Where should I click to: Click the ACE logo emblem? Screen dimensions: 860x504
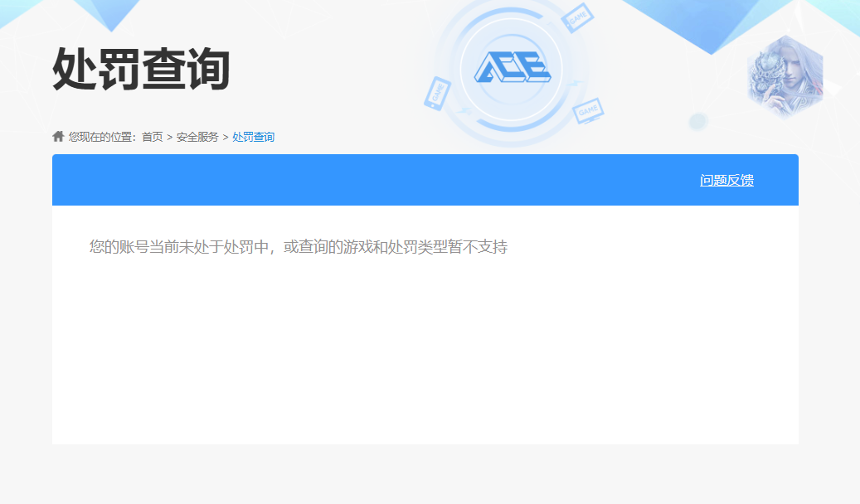click(513, 66)
